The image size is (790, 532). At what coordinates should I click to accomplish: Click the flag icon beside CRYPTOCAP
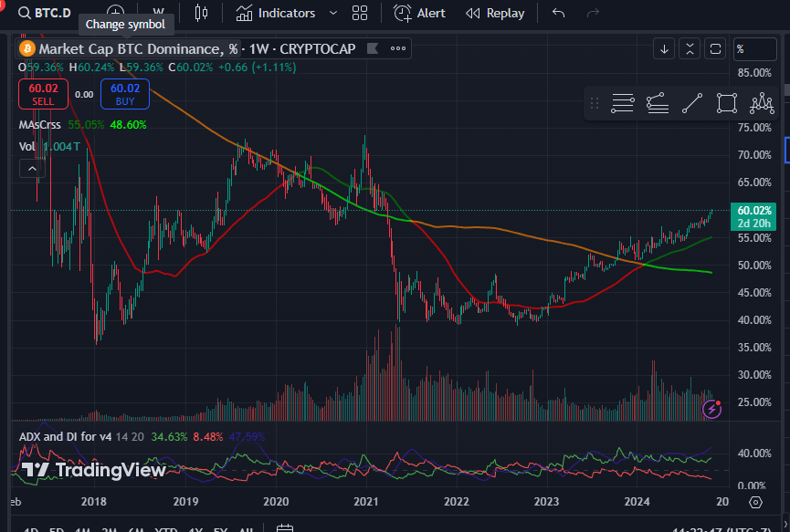pos(373,48)
